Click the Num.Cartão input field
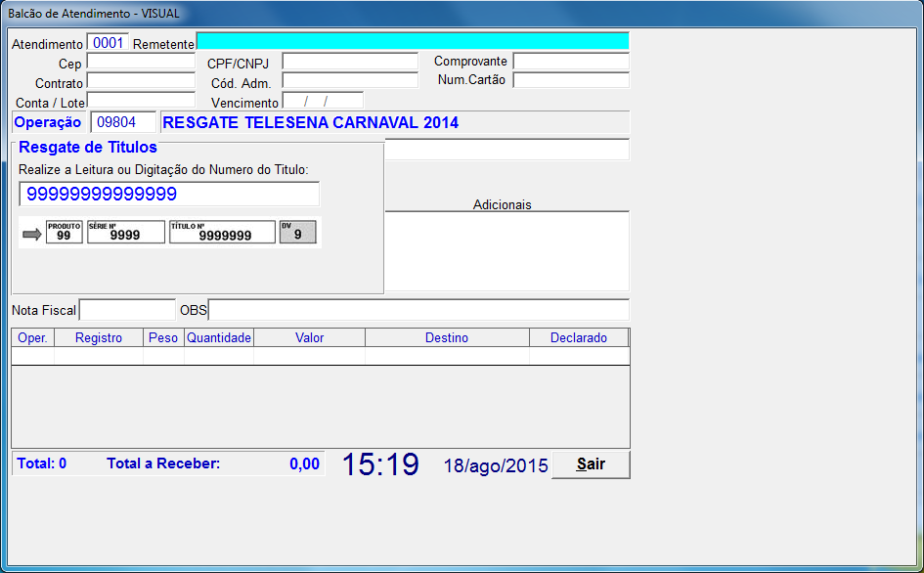924x573 pixels. click(x=571, y=80)
